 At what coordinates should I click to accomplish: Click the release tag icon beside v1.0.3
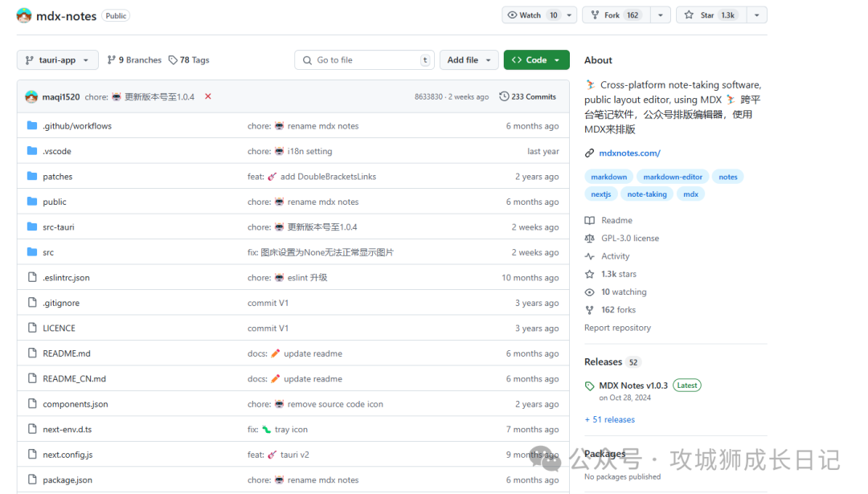[x=590, y=386]
